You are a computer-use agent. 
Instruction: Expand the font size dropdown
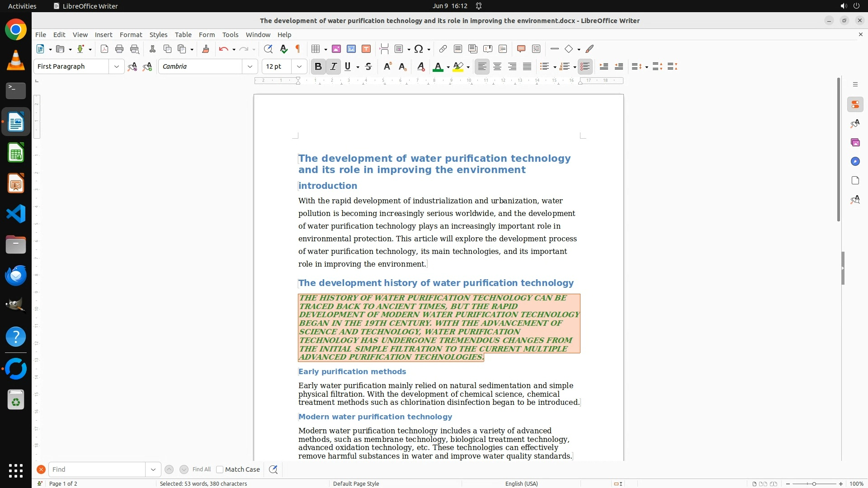[x=299, y=66]
